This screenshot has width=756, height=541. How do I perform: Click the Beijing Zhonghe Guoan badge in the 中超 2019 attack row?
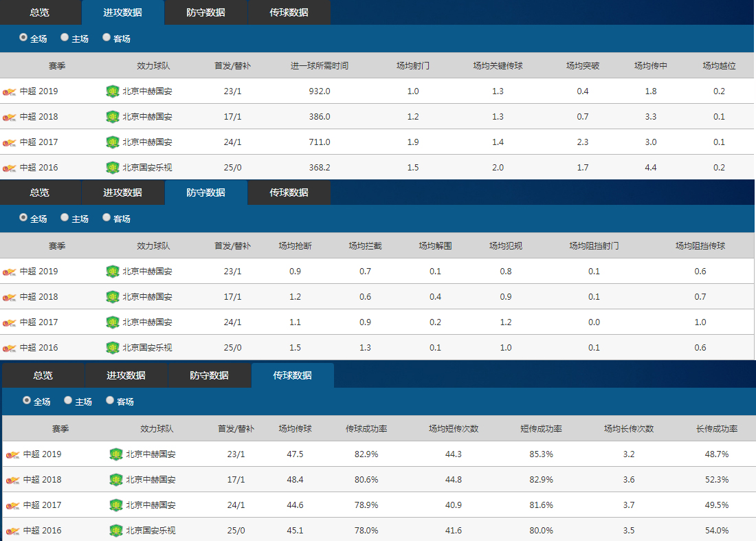coord(112,91)
